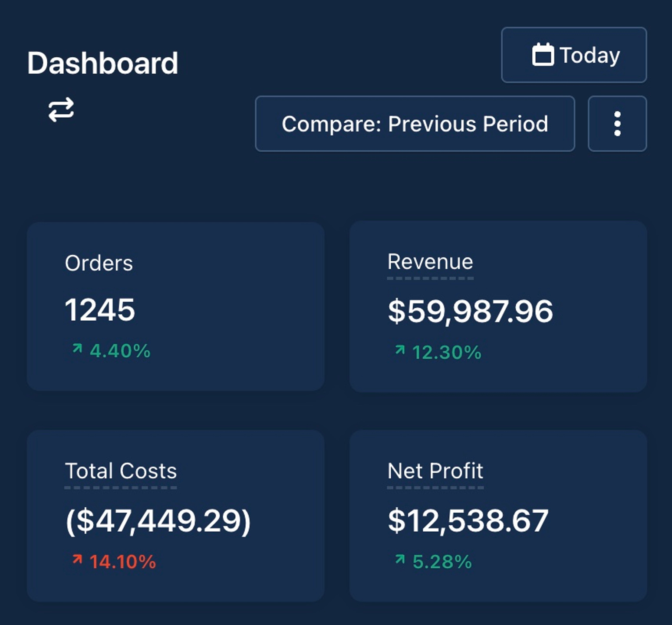Click the total costs value ($47,449.29)
The image size is (672, 625).
coord(158,520)
